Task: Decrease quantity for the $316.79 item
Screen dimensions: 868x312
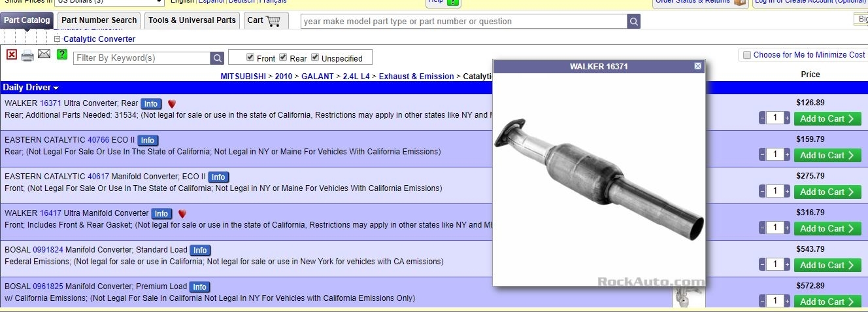Action: tap(762, 228)
